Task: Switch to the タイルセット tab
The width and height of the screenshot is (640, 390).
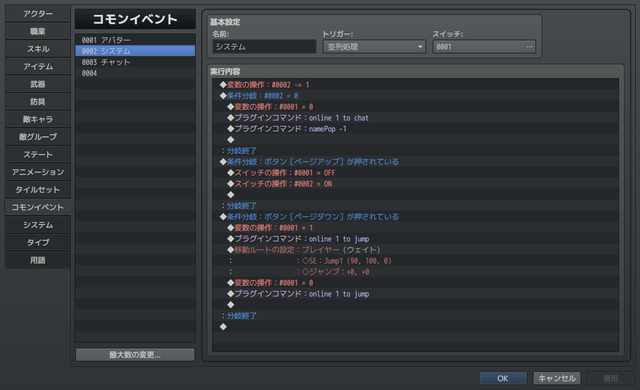Action: [38, 190]
